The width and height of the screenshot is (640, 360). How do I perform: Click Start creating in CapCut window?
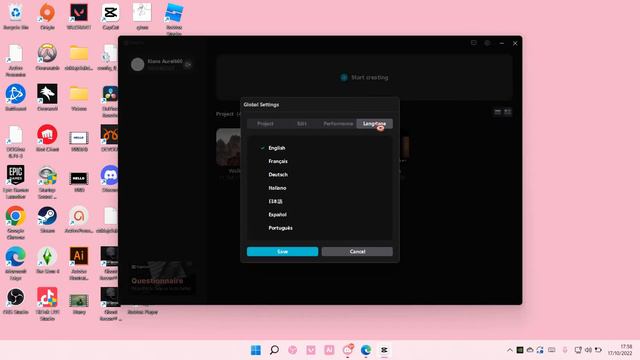364,77
